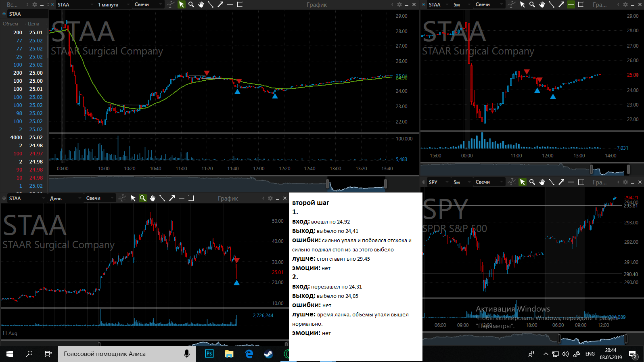Viewport: 644px width, 362px height.
Task: Open Photoshop from the taskbar
Action: 209,354
